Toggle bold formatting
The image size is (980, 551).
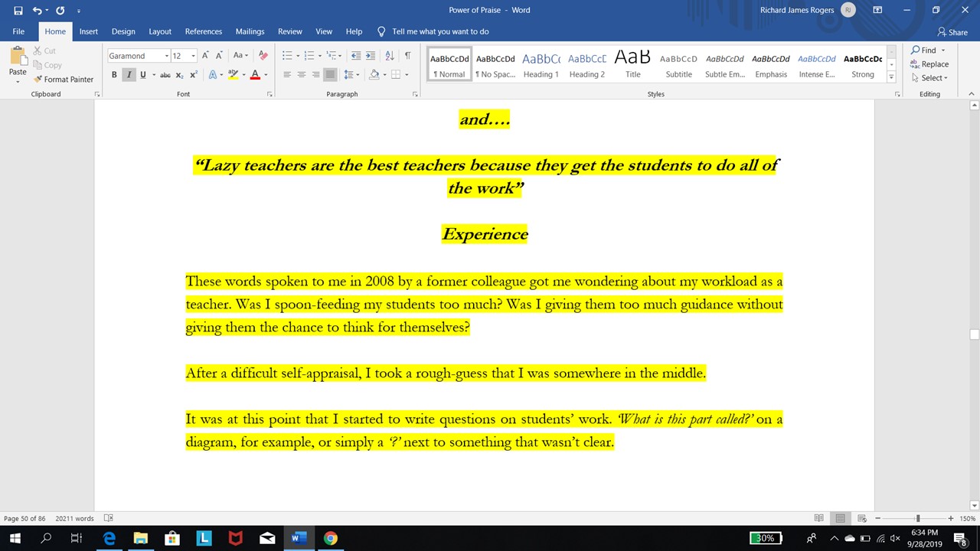[114, 75]
